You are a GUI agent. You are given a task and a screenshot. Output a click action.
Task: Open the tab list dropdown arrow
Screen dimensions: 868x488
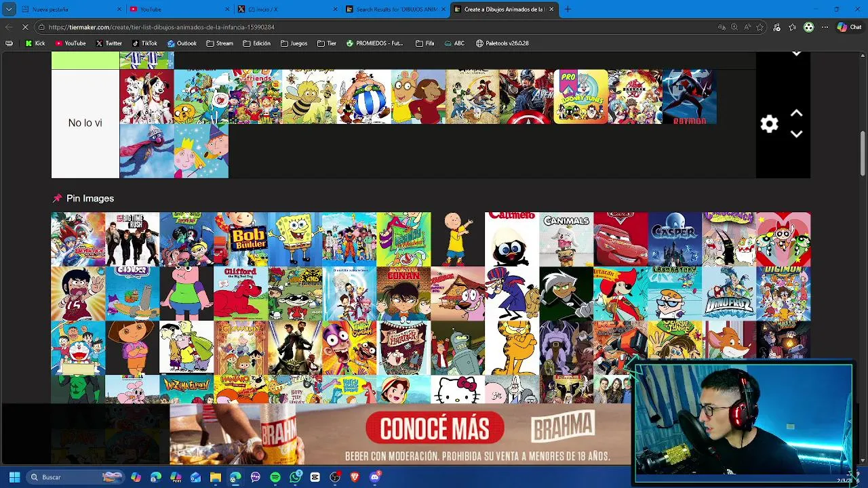pos(9,9)
